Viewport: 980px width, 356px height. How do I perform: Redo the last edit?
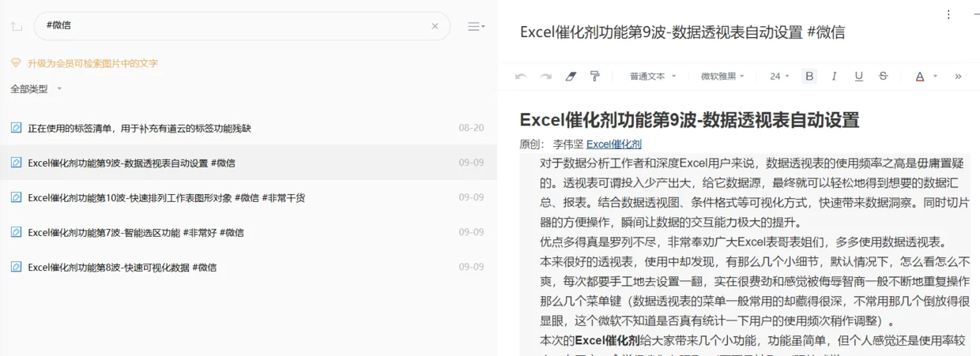545,77
